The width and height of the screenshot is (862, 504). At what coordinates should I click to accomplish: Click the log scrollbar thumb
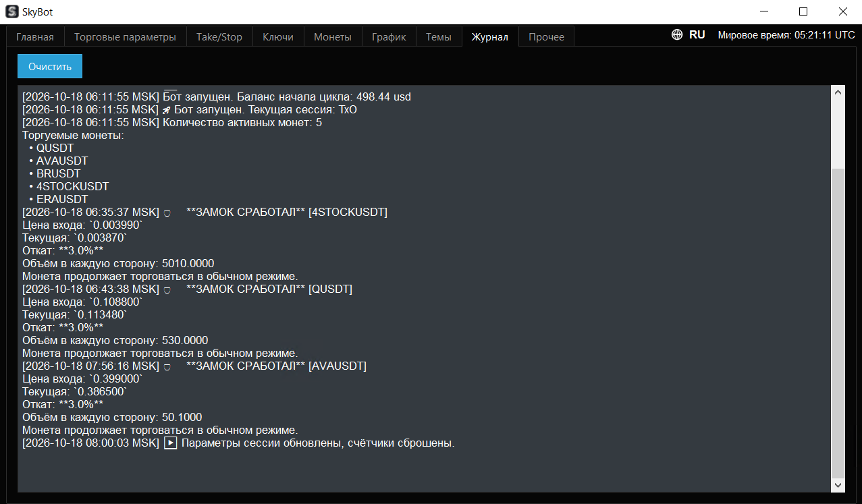point(838,323)
